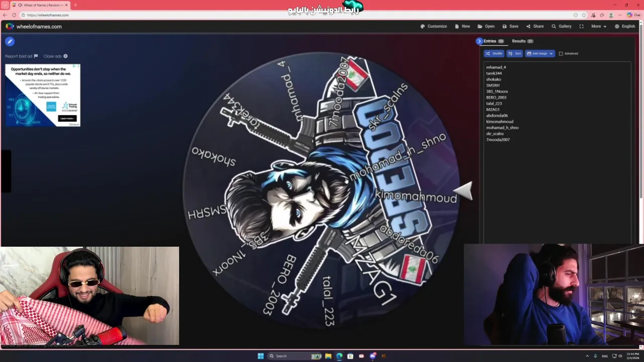Viewport: 644px width, 362px height.
Task: Click the entry SMSRH in the list
Action: (x=493, y=85)
